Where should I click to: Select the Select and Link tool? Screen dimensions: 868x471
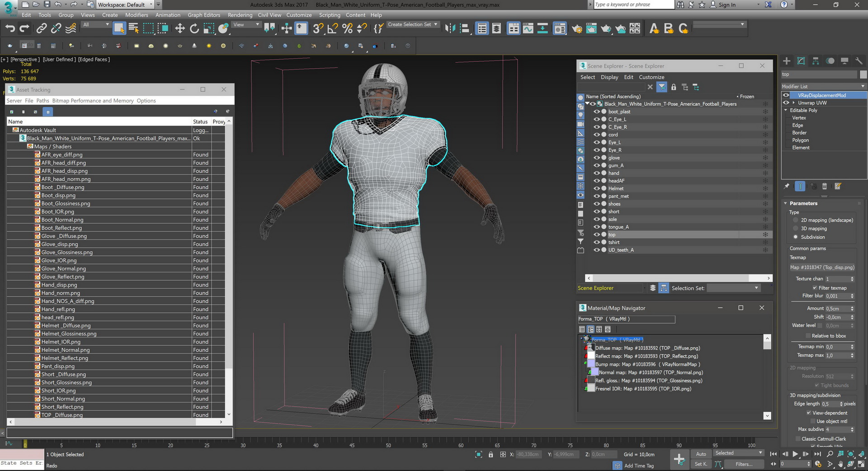tap(42, 28)
